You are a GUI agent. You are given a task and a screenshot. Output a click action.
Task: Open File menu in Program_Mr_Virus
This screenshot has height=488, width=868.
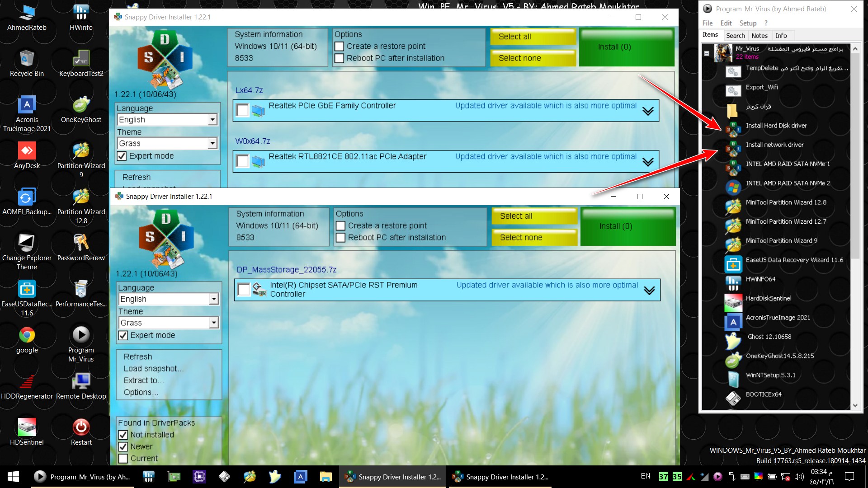pyautogui.click(x=708, y=23)
